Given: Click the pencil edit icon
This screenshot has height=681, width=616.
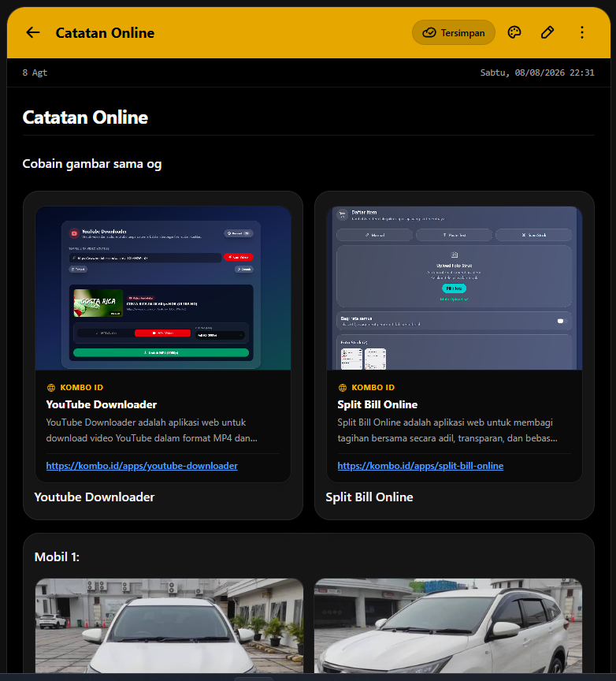Looking at the screenshot, I should (x=547, y=32).
